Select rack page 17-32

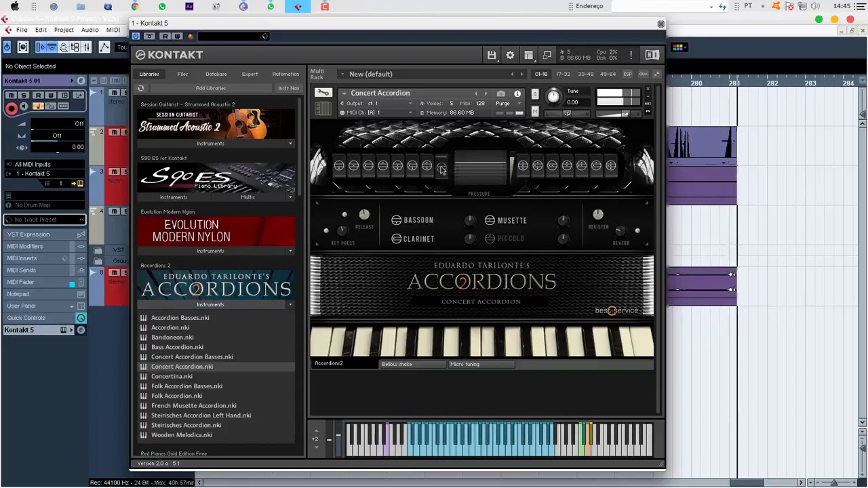pyautogui.click(x=563, y=74)
